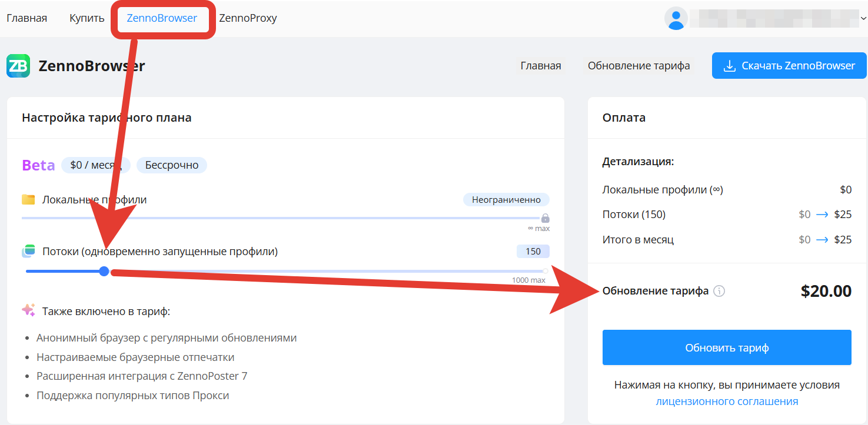
Task: Click the Главная button in ZennoBrowser header
Action: (540, 66)
